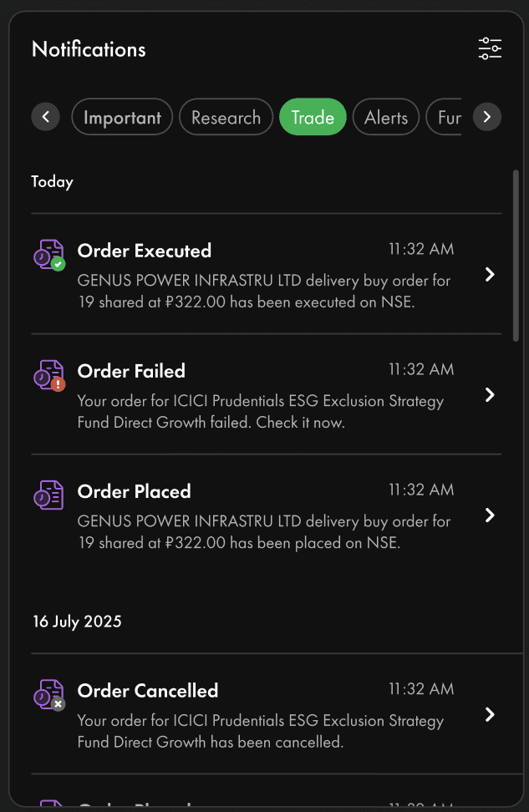Open the Alerts tab

386,118
